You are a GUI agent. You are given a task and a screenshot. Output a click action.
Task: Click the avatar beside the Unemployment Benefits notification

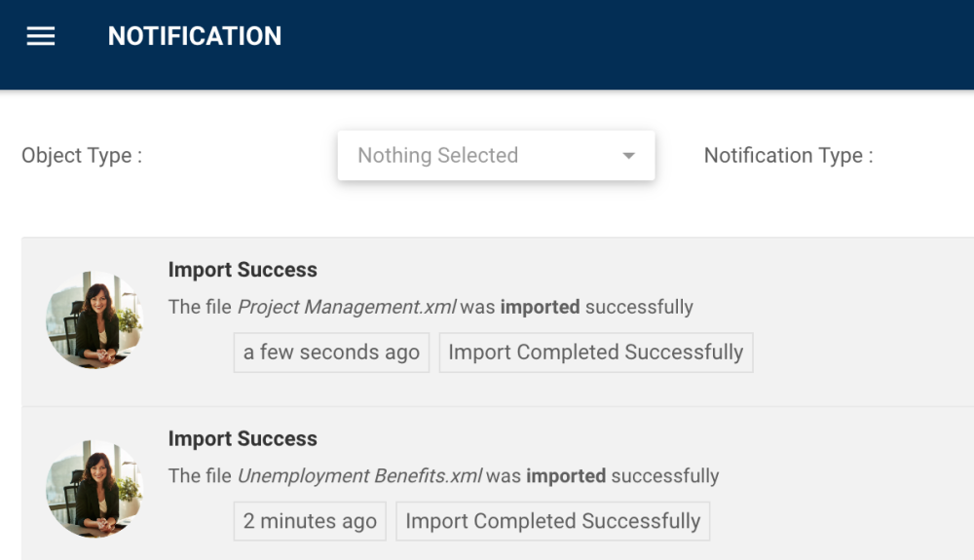(x=94, y=489)
